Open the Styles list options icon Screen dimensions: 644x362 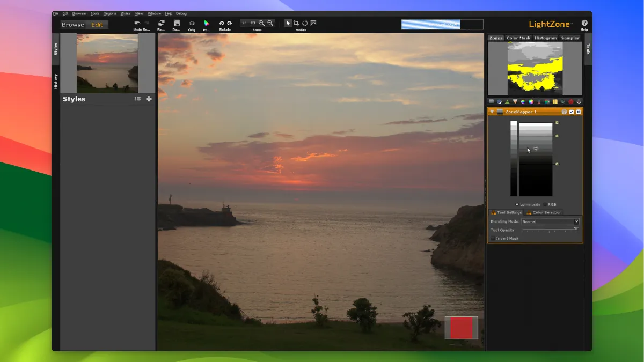[137, 99]
